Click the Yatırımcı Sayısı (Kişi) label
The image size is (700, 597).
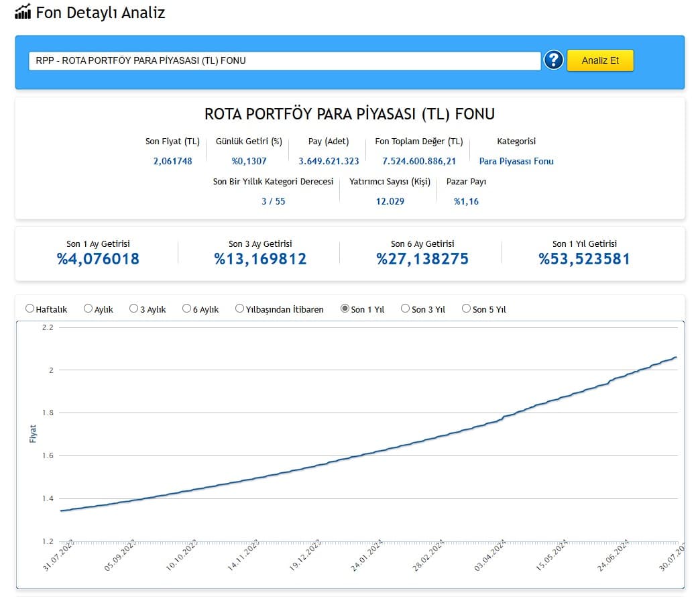click(390, 182)
